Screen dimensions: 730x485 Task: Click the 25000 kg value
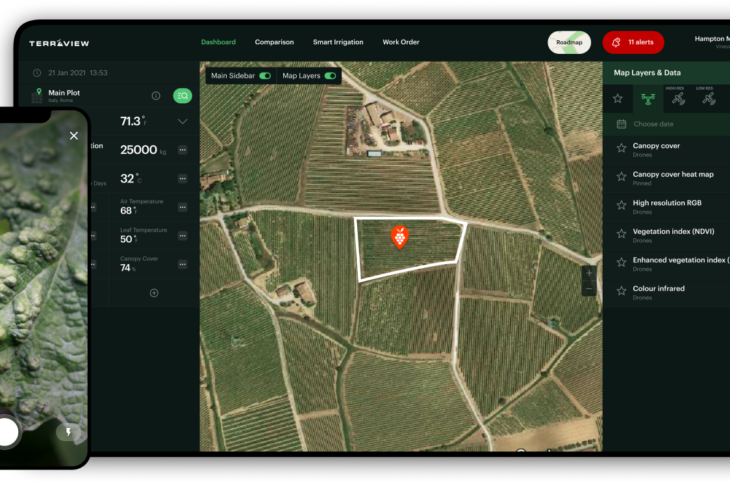tap(143, 150)
